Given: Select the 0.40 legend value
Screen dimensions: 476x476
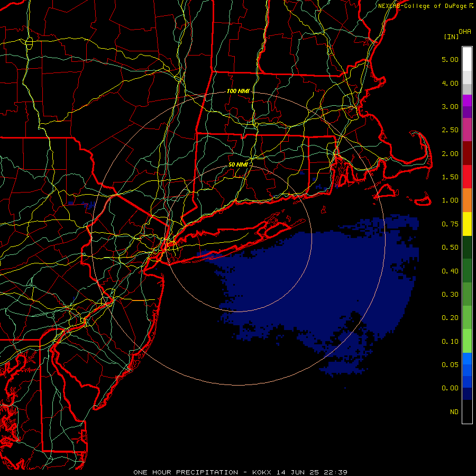Looking at the screenshot, I should (450, 271).
